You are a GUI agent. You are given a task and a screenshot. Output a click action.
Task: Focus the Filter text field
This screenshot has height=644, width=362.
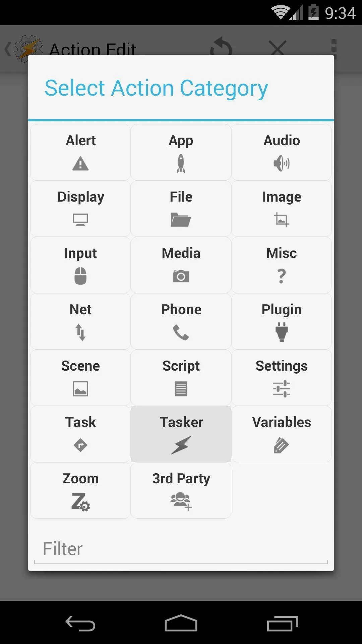[x=181, y=549]
